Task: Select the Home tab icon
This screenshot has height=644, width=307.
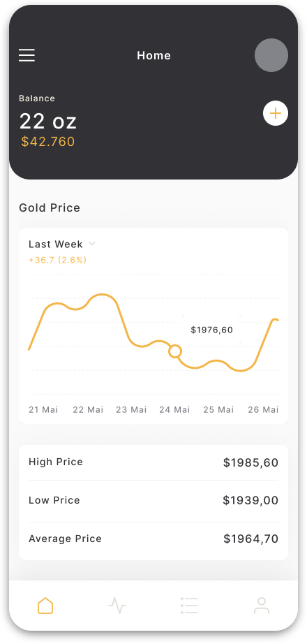Action: [x=45, y=606]
